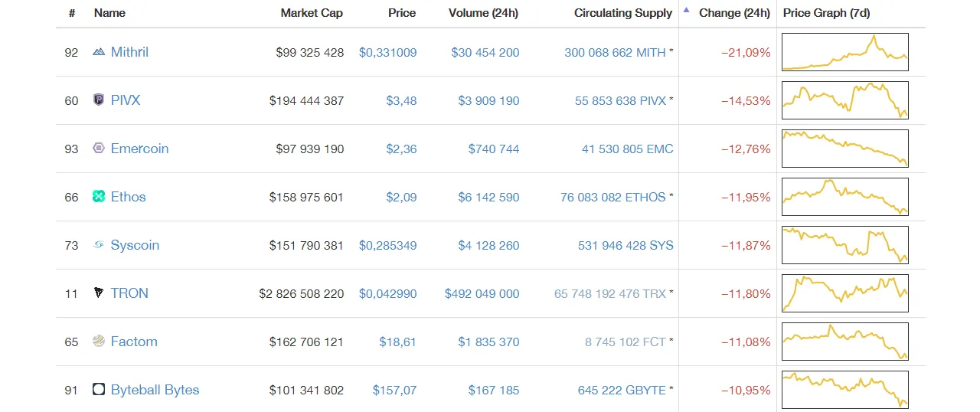Open the Syscoin coin page

coord(135,245)
